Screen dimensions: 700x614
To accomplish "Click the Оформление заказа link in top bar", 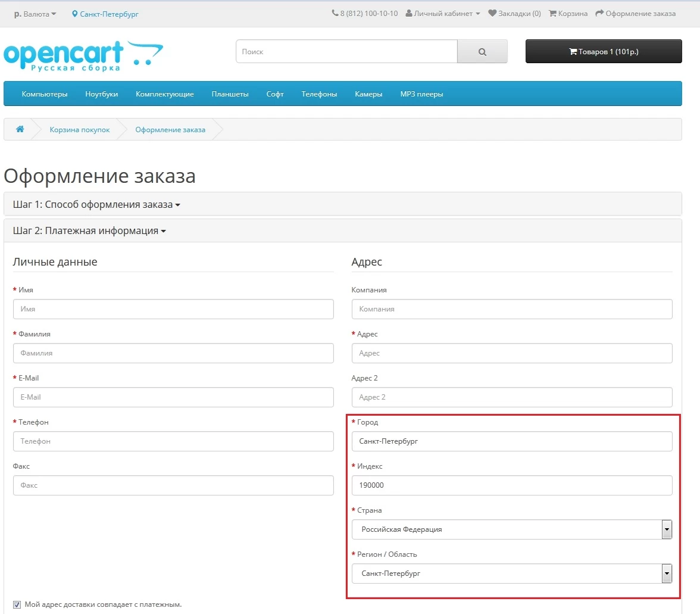I will (640, 13).
